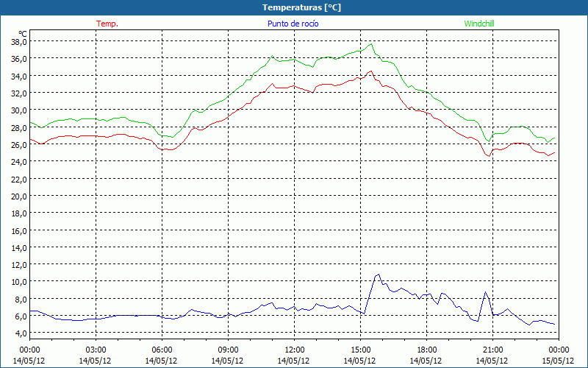Click the 32,0 y-axis value
588x368 pixels.
click(x=19, y=93)
